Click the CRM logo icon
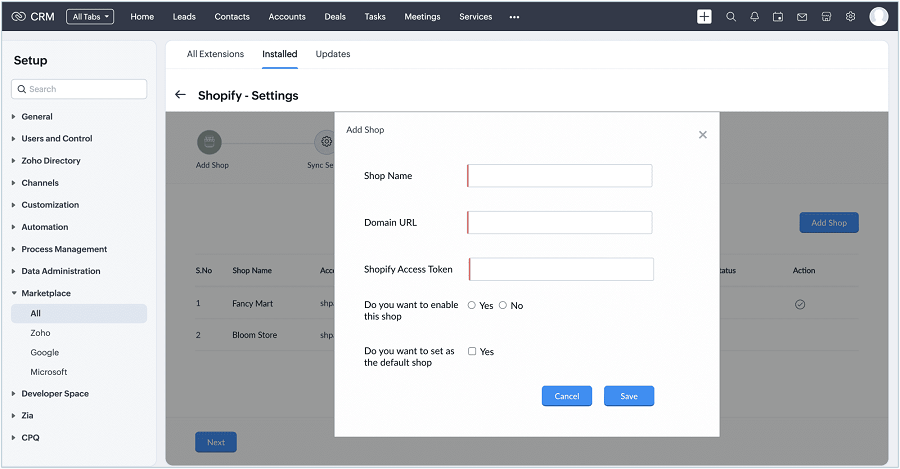Image resolution: width=900 pixels, height=469 pixels. [x=18, y=17]
